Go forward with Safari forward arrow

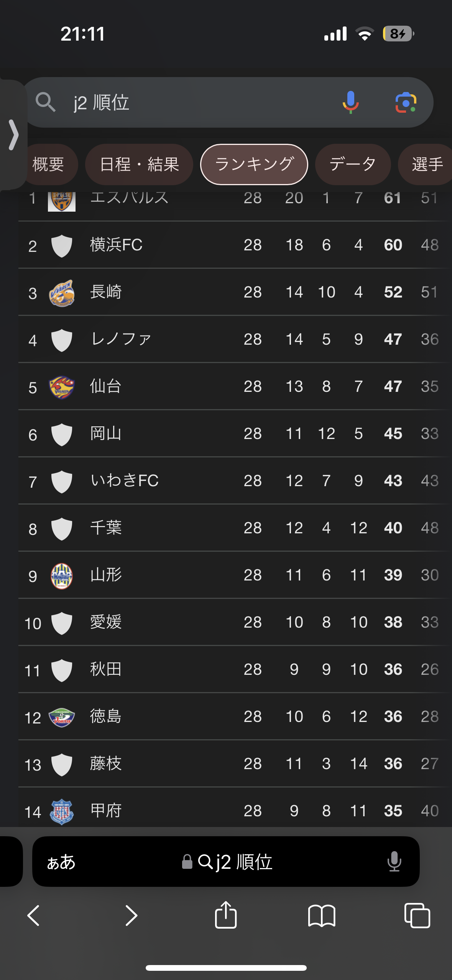131,916
